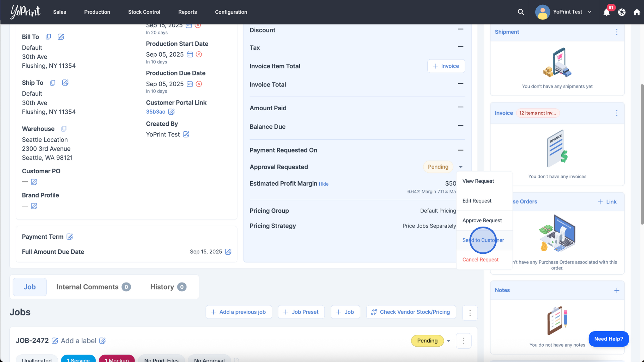Add a new note with plus icon
Screen dimensions: 644x362
(616, 290)
